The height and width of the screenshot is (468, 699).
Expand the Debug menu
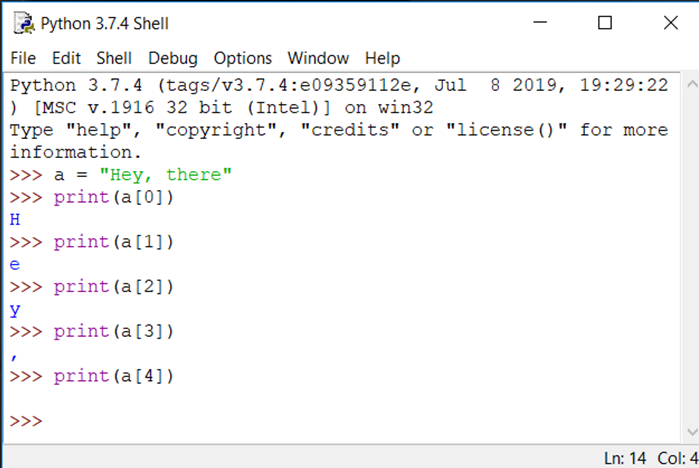coord(173,58)
